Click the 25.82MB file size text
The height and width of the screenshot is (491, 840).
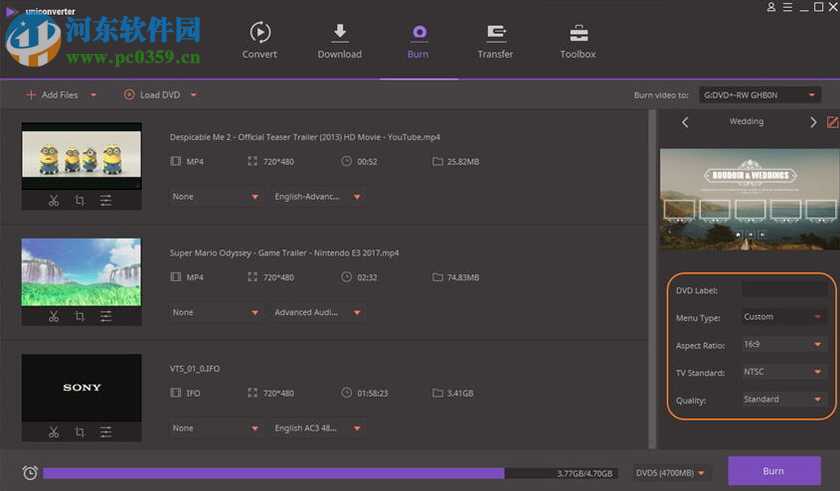tap(463, 161)
